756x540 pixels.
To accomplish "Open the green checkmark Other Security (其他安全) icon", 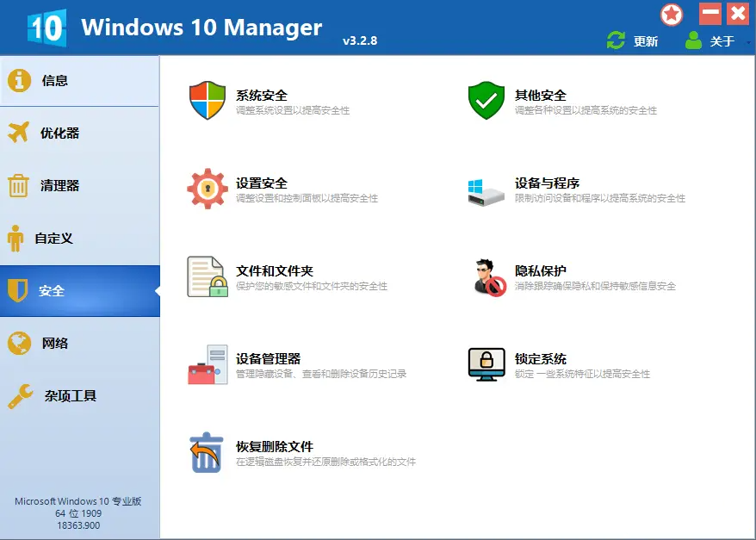I will pos(486,102).
